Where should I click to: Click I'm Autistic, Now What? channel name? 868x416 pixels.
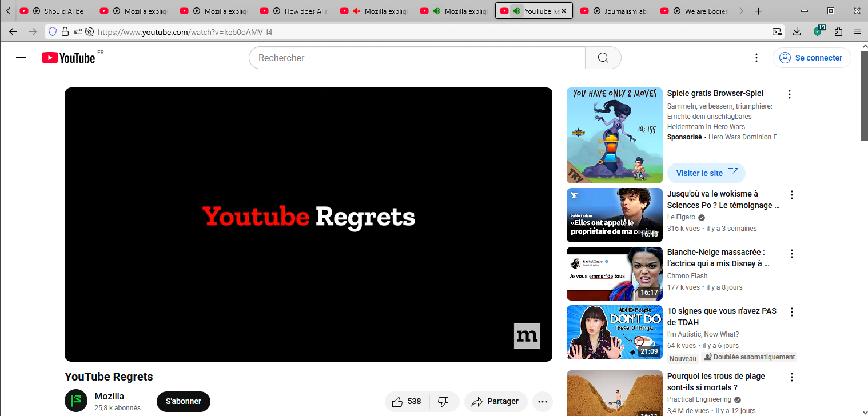tap(703, 334)
